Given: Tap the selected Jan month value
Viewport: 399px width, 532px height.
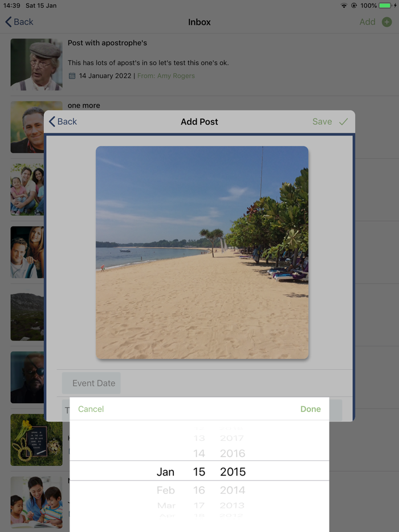Looking at the screenshot, I should 165,472.
